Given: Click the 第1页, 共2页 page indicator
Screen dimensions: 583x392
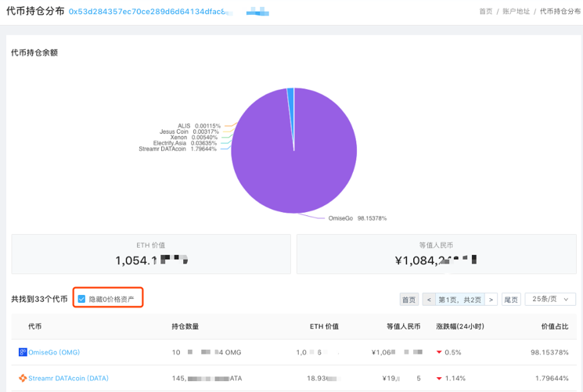Looking at the screenshot, I should pos(460,300).
